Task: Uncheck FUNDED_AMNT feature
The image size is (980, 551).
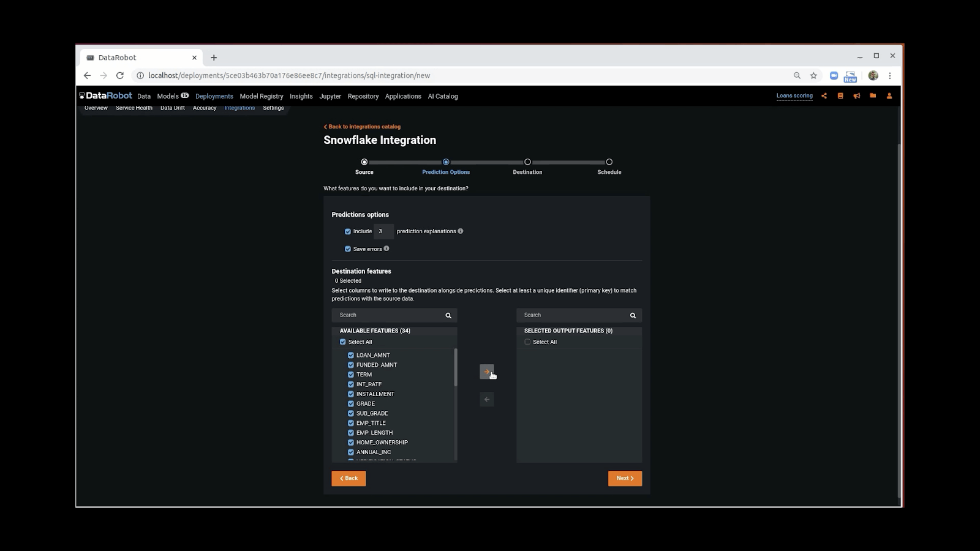Action: coord(351,365)
